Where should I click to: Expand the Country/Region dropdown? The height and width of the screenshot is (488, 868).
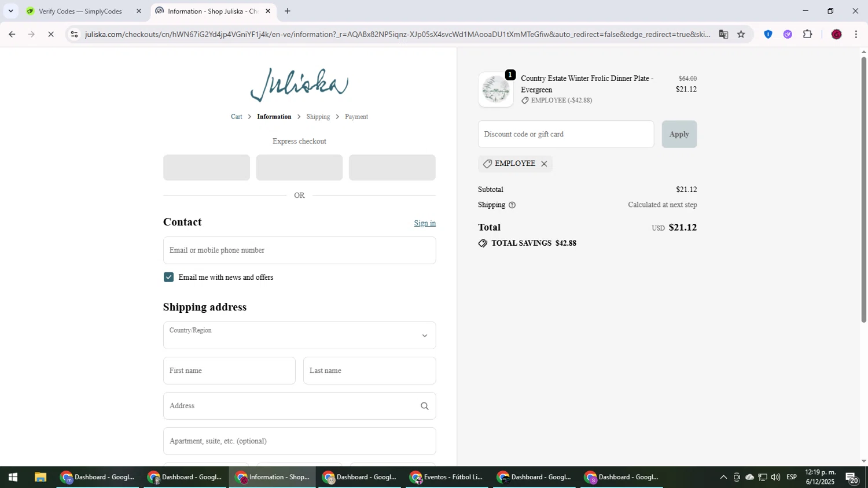coord(299,335)
